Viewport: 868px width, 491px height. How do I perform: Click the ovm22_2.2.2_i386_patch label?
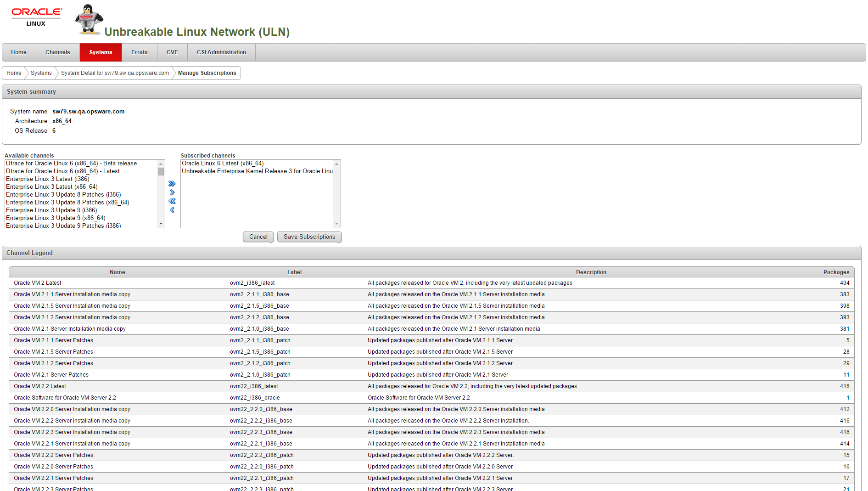pyautogui.click(x=262, y=455)
